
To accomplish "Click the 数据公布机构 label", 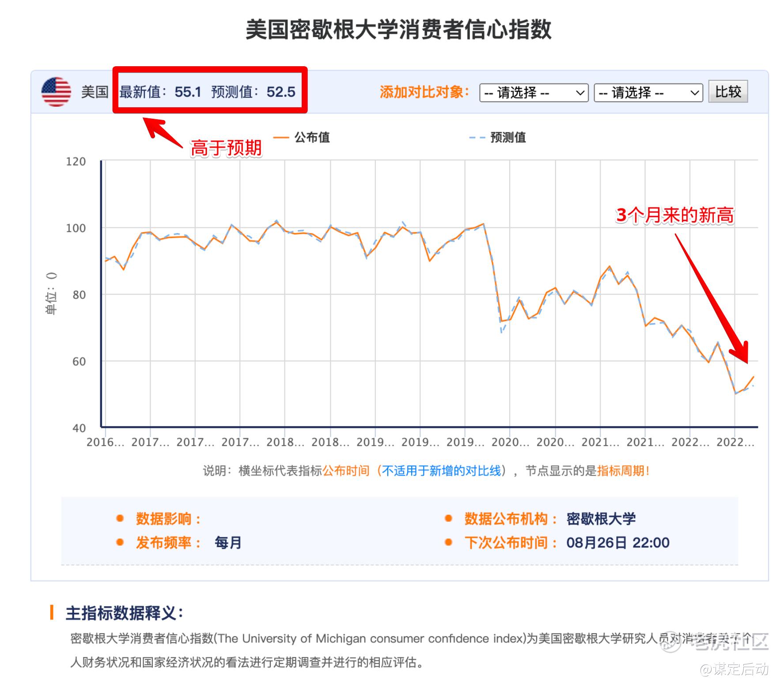I will click(511, 519).
